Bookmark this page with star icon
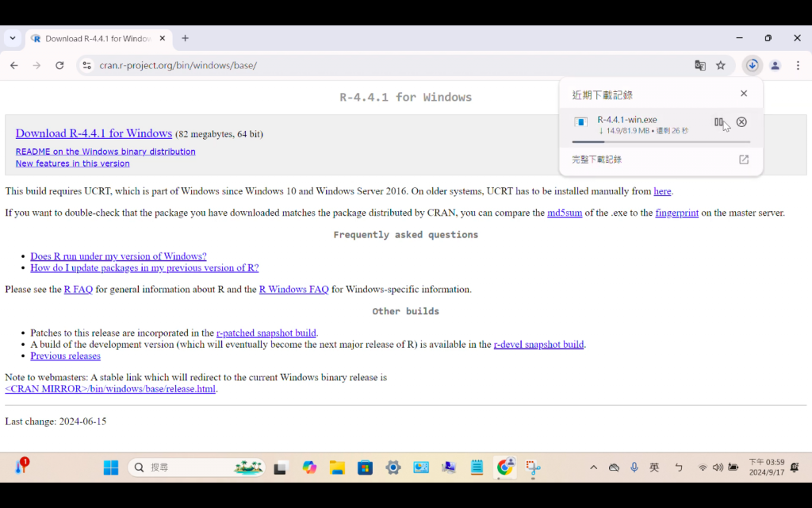 [721, 65]
